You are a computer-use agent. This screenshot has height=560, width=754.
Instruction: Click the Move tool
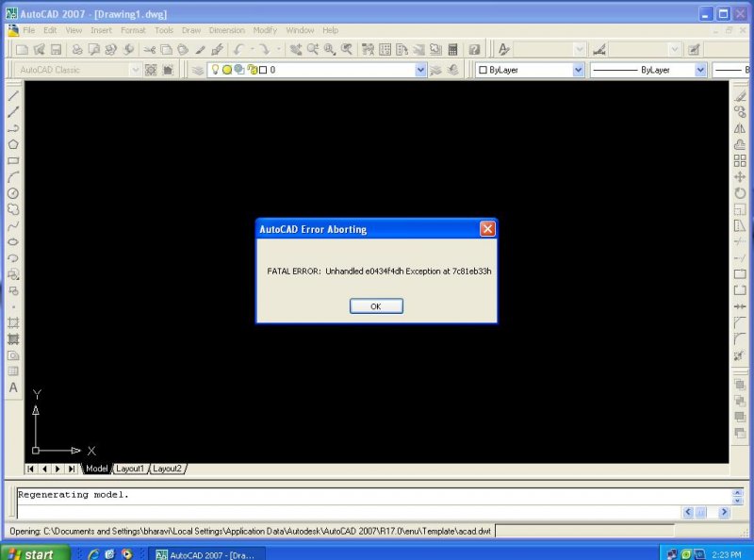(x=740, y=177)
